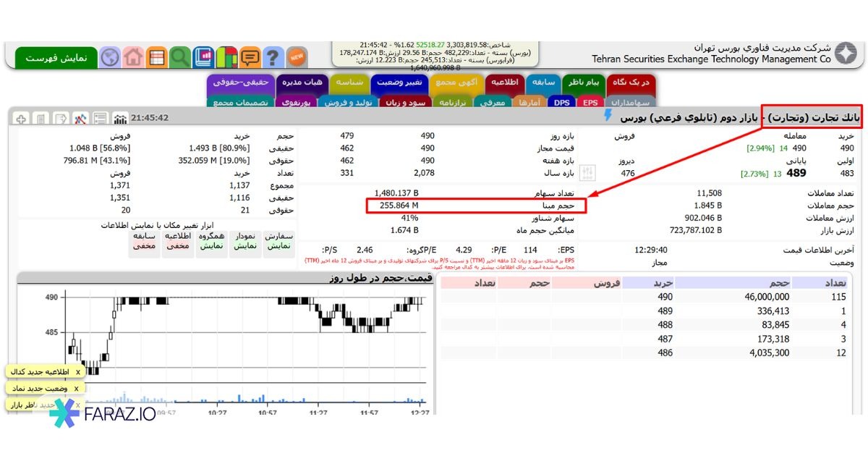Open the orange table grid icon
The height and width of the screenshot is (456, 868).
point(156,57)
